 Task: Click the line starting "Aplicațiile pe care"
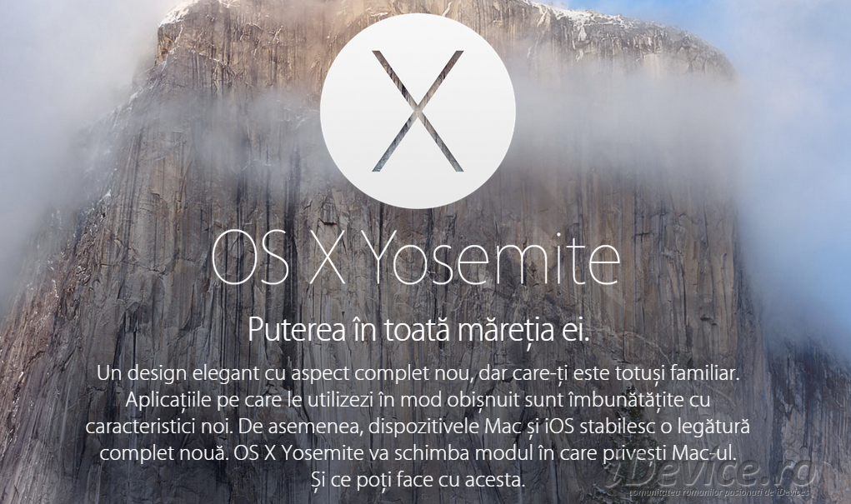[x=418, y=400]
